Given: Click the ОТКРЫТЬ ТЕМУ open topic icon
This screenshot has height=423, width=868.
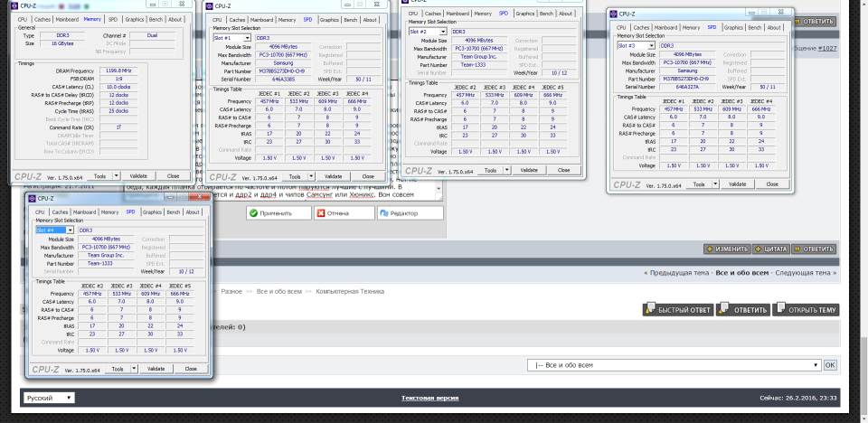Looking at the screenshot, I should coord(778,310).
